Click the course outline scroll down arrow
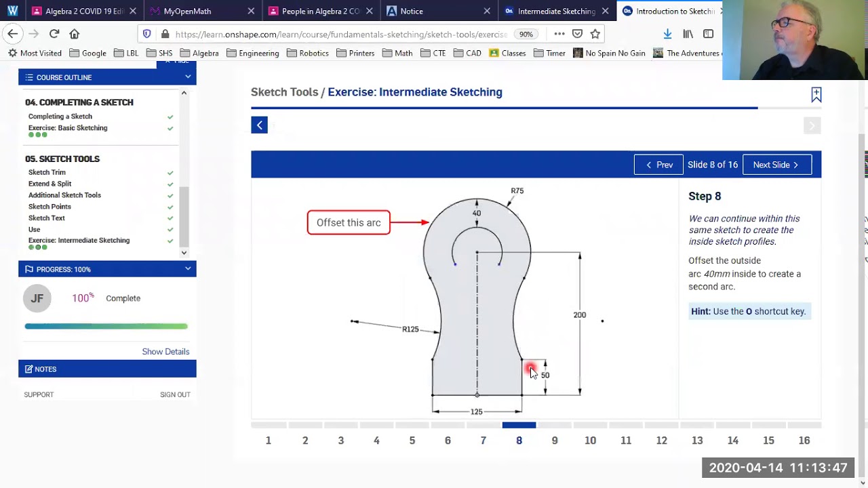Image resolution: width=868 pixels, height=488 pixels. coord(184,253)
